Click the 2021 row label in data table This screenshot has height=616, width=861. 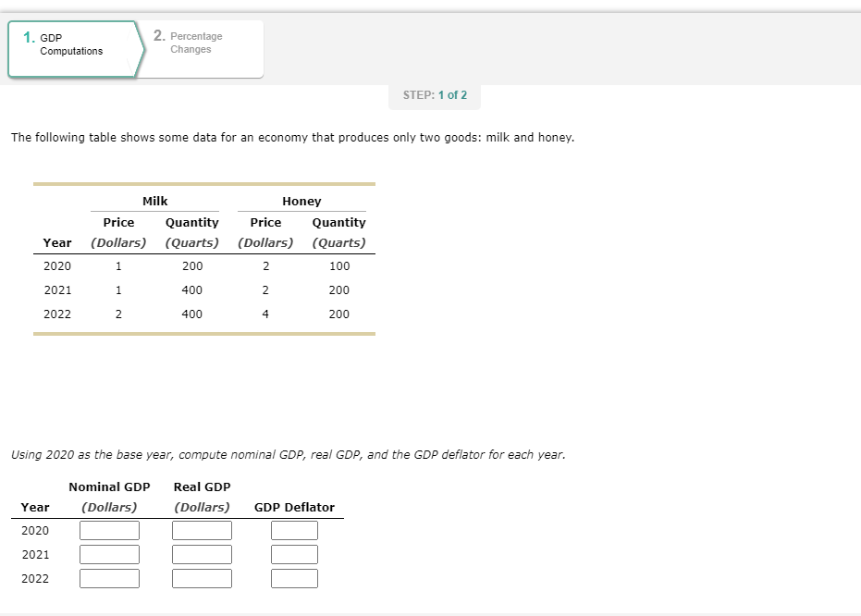tap(57, 290)
